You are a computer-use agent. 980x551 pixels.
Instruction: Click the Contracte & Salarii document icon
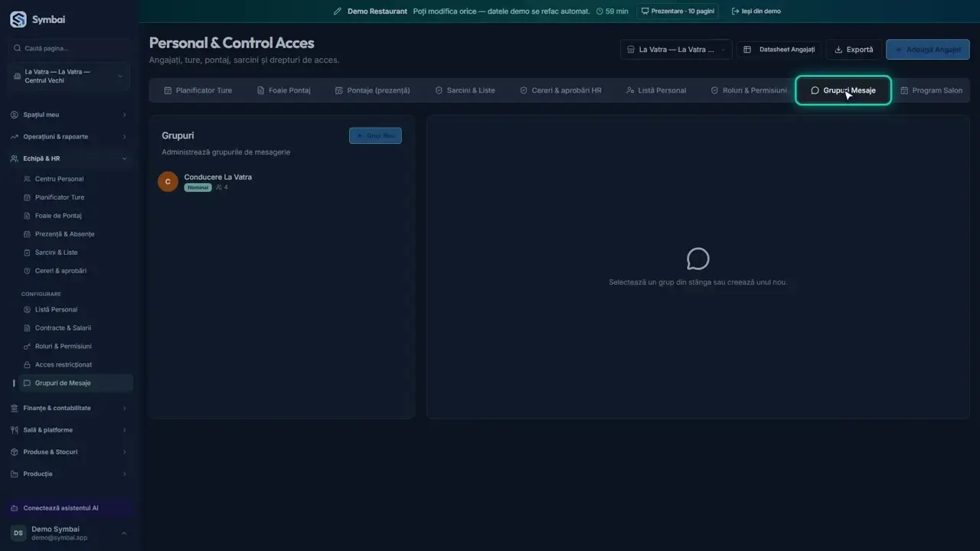(x=28, y=328)
